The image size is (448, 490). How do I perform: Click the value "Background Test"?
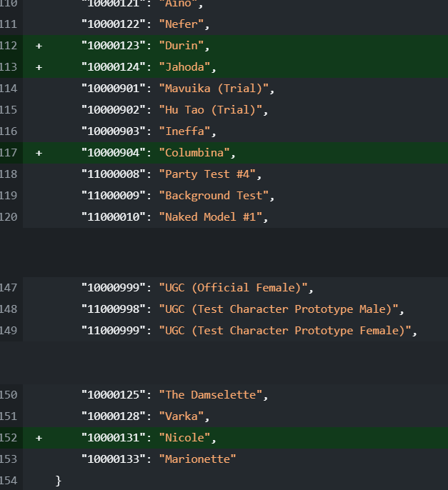point(214,196)
